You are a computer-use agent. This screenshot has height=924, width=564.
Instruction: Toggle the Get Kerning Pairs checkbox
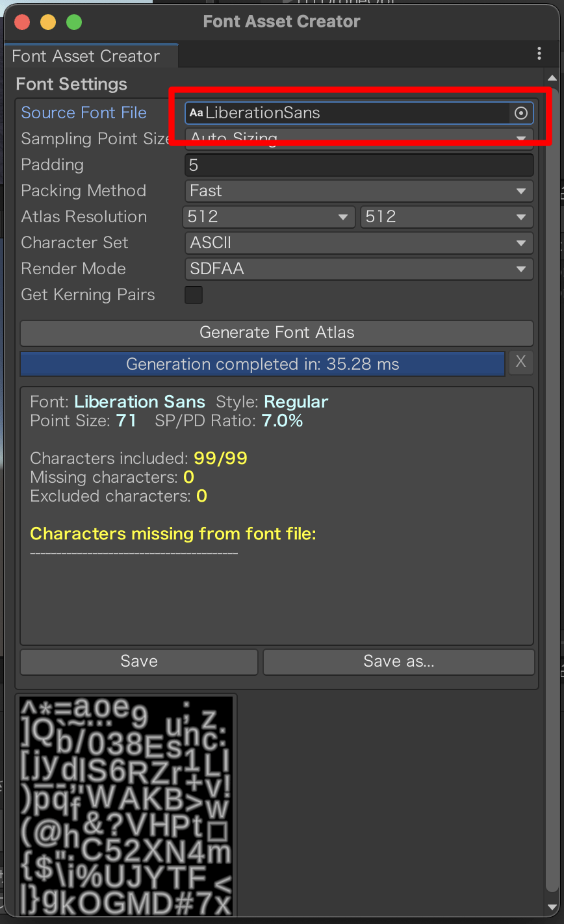coord(194,295)
